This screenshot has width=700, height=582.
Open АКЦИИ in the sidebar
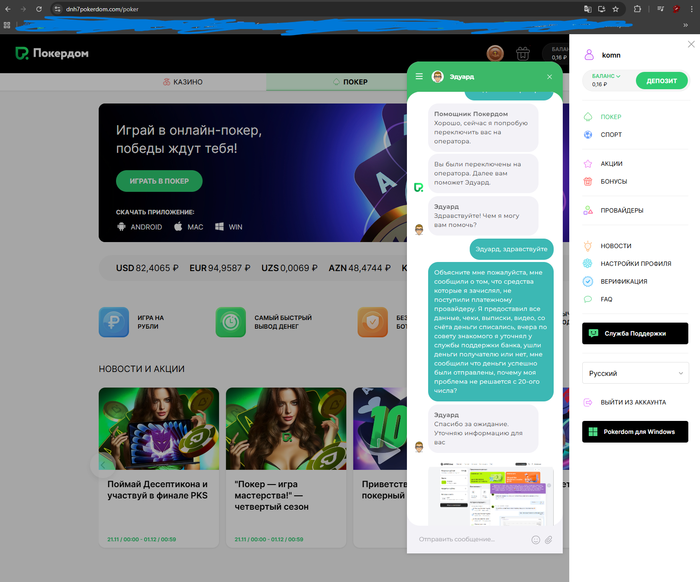[x=611, y=163]
